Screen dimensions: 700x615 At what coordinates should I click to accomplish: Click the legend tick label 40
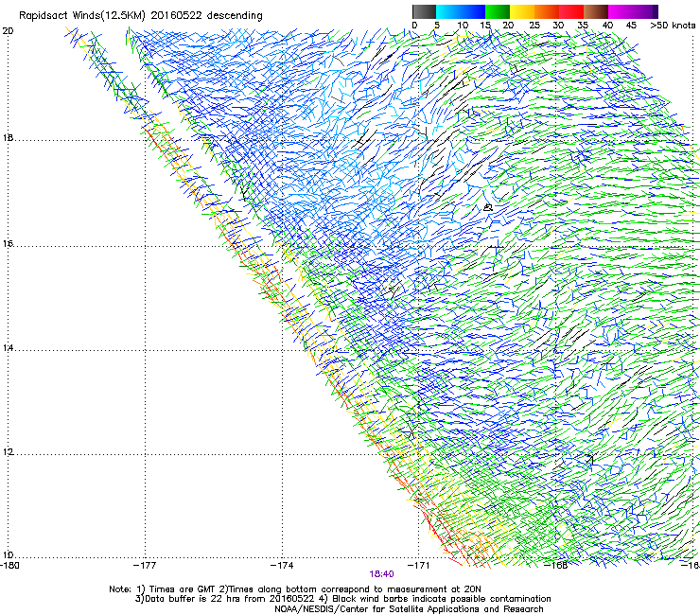[607, 25]
